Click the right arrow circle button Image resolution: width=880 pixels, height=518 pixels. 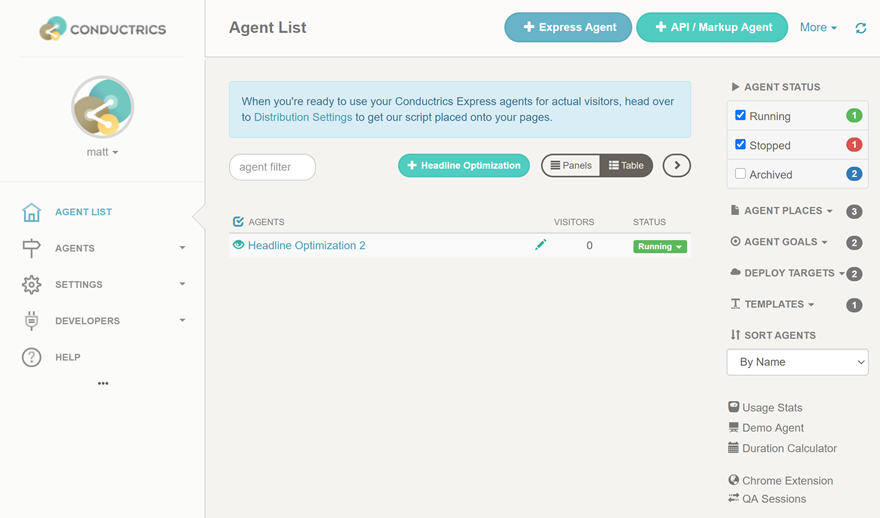(x=676, y=166)
